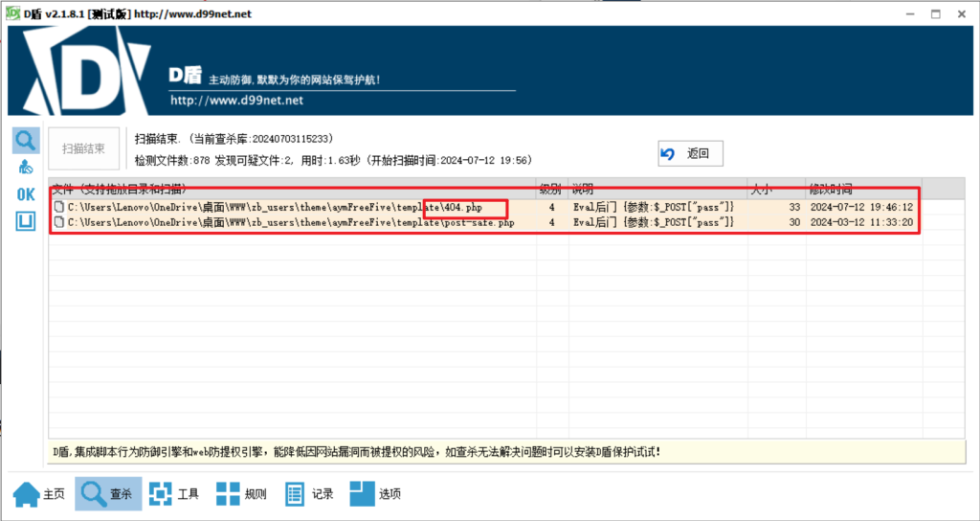Image resolution: width=980 pixels, height=521 pixels.
Task: Sort by the 文件 column header
Action: [x=287, y=189]
